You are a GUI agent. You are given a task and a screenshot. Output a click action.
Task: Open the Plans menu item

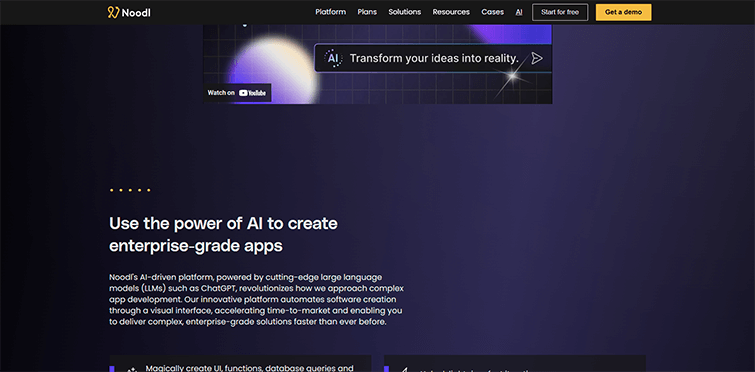click(367, 12)
